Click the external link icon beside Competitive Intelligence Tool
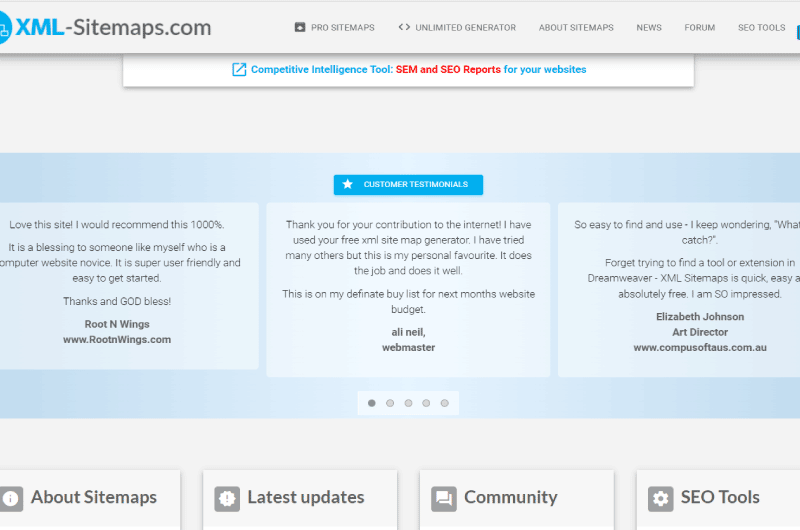The width and height of the screenshot is (800, 530). point(239,69)
